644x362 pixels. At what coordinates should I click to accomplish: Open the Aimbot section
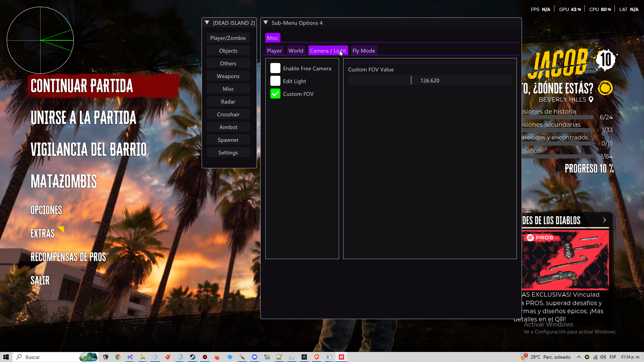[x=228, y=127]
